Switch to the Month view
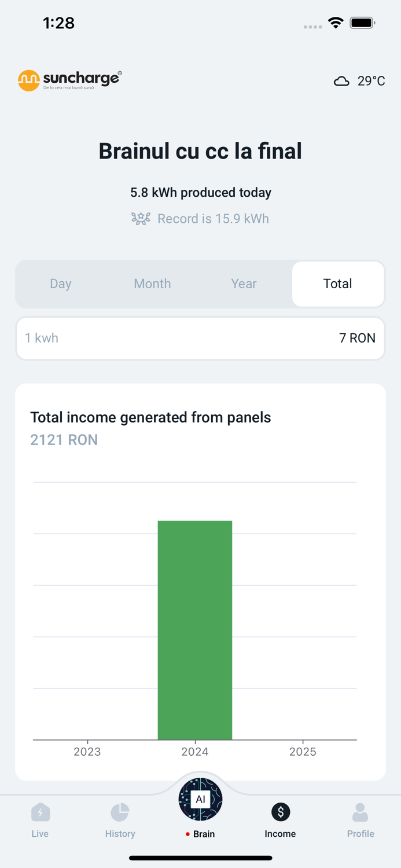Viewport: 401px width, 868px height. (152, 284)
